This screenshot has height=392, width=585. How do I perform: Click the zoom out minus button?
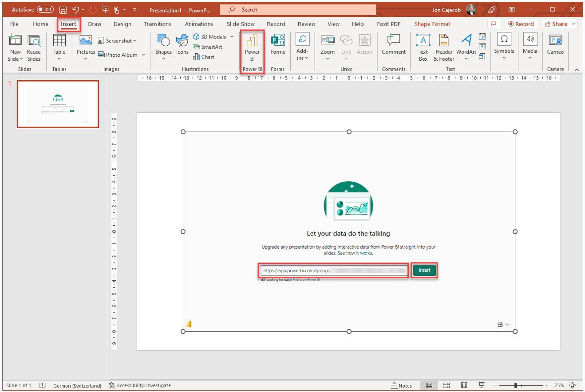[x=495, y=385]
